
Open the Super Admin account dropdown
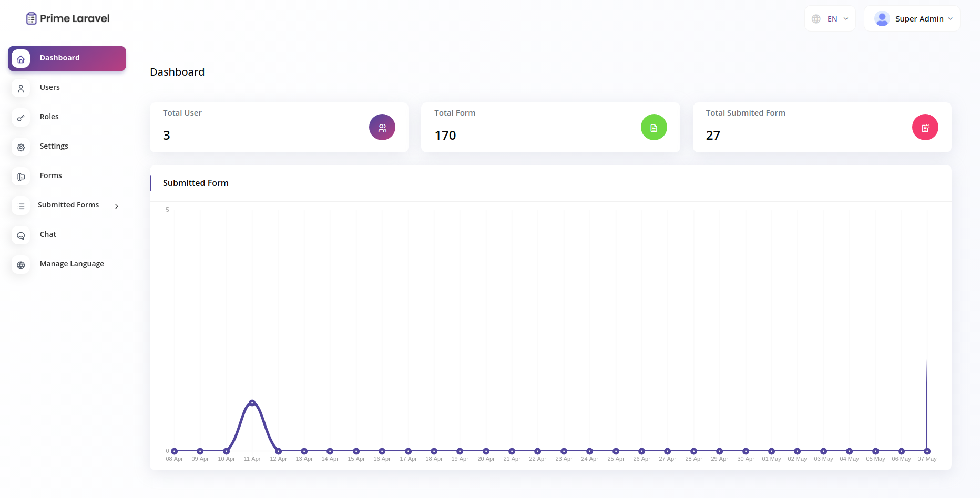912,19
